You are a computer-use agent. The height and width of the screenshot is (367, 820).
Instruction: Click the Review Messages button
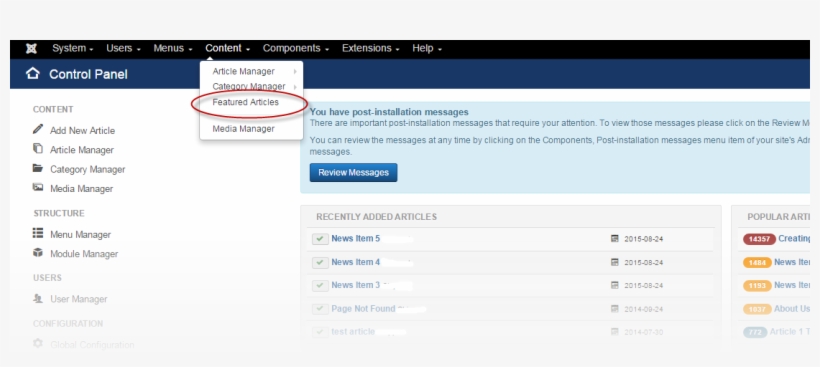pyautogui.click(x=354, y=173)
